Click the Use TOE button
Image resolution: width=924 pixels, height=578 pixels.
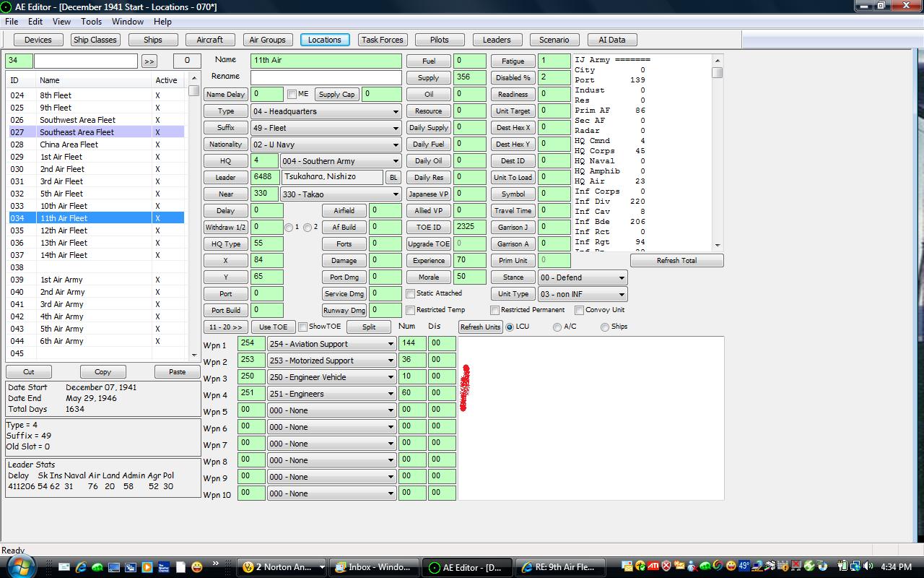coord(274,327)
